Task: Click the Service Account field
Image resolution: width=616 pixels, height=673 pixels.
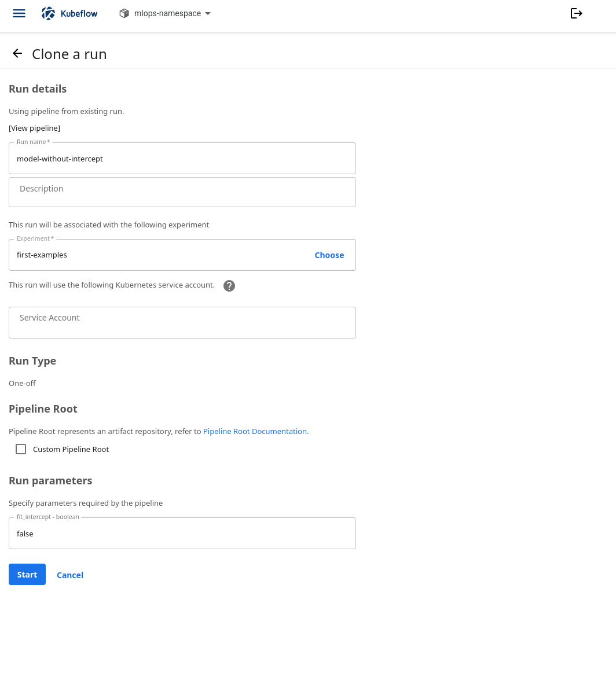Action: [x=182, y=322]
